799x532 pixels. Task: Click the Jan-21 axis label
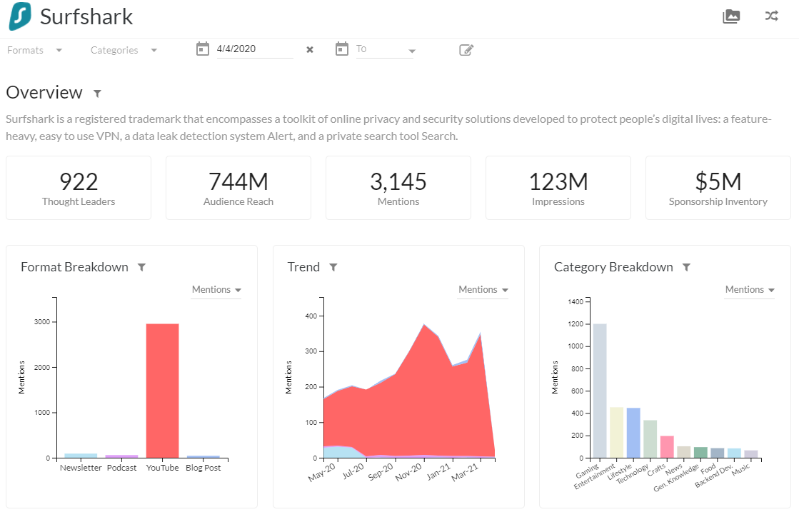(438, 472)
